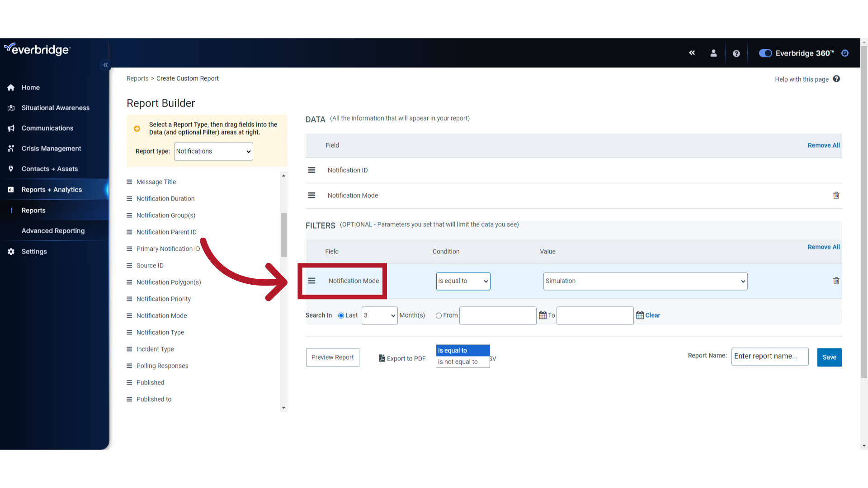
Task: Click the Preview Report button
Action: pos(332,357)
